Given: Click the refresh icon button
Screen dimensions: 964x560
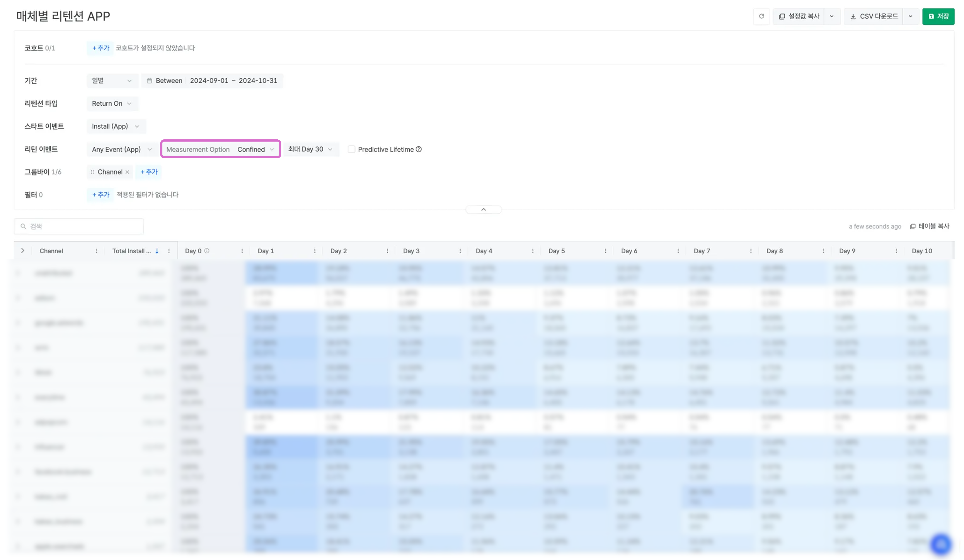Looking at the screenshot, I should 761,16.
